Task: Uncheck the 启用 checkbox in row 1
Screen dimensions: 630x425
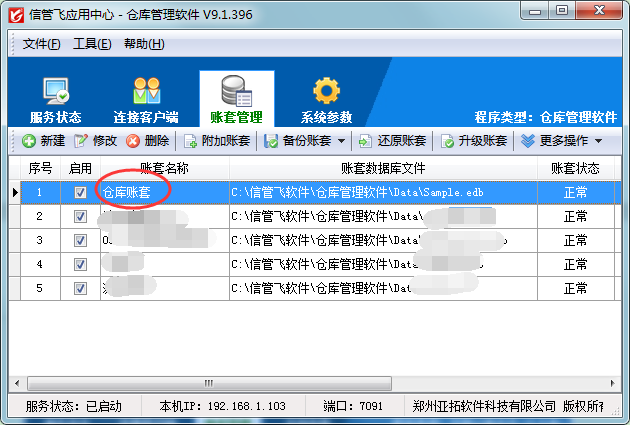Action: [81, 192]
